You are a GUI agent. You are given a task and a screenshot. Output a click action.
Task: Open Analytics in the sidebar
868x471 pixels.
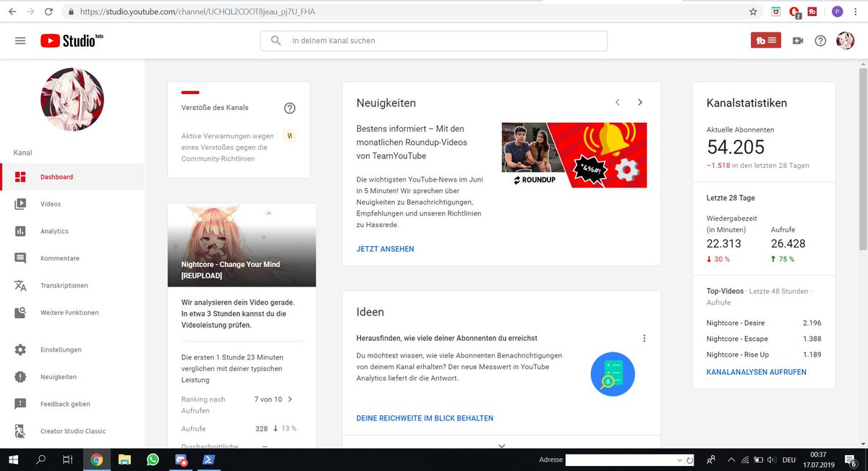coord(72,231)
